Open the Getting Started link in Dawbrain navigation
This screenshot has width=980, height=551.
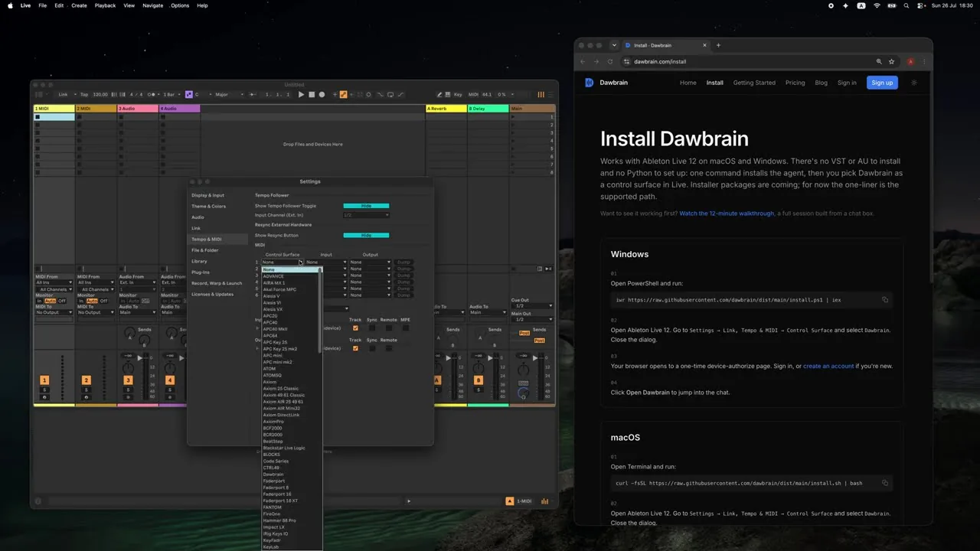click(754, 83)
